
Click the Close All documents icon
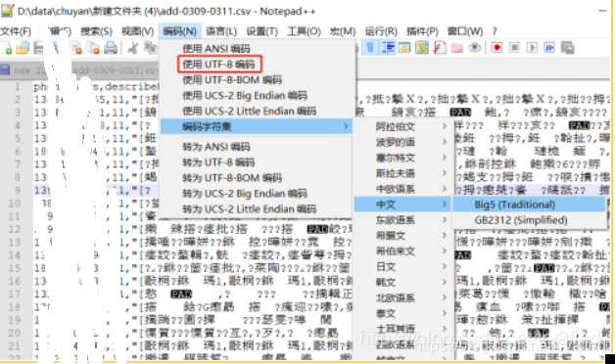pos(93,48)
